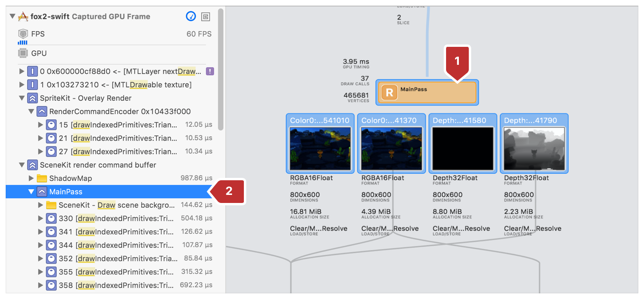644x299 pixels.
Task: Click the GPU chip icon
Action: pos(23,53)
